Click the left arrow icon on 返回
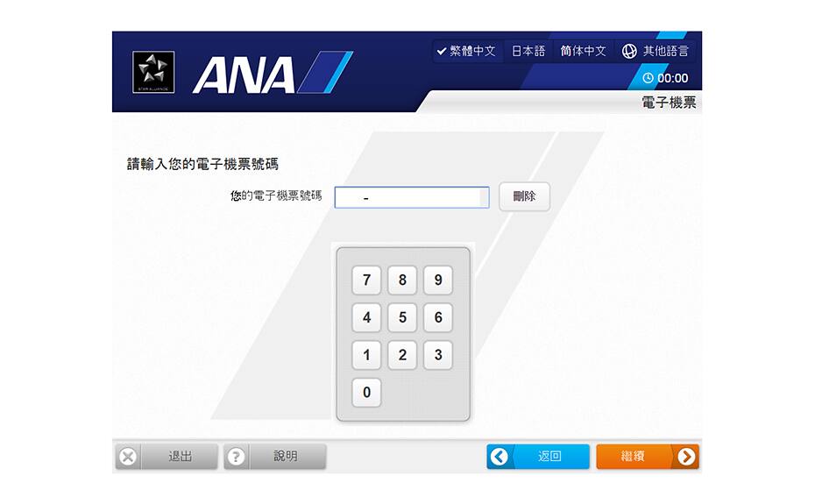815x504 pixels. click(x=500, y=457)
